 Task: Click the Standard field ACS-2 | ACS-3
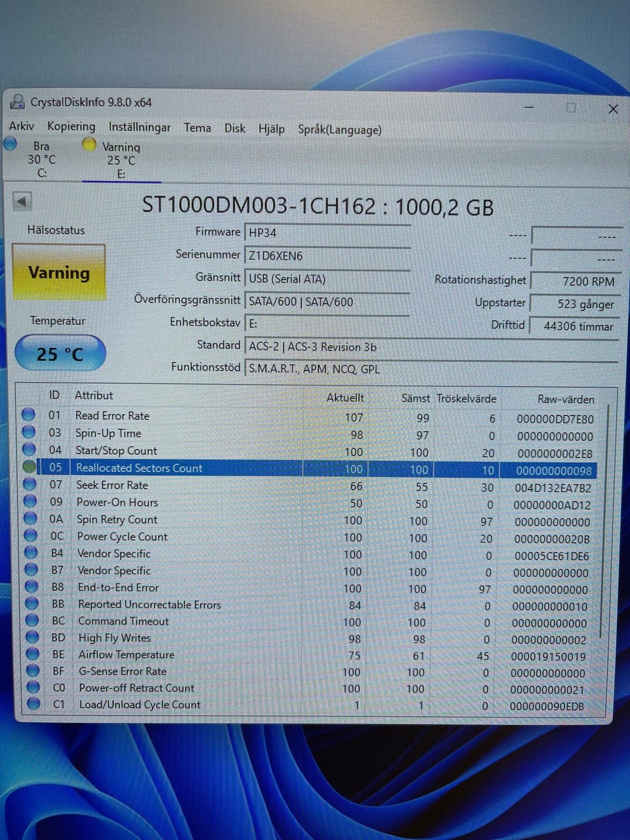[x=431, y=347]
